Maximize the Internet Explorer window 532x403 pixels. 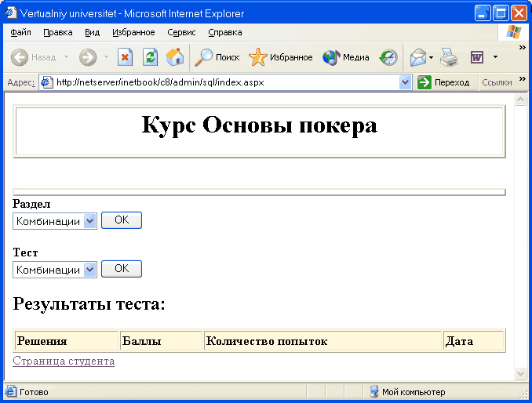click(x=501, y=13)
